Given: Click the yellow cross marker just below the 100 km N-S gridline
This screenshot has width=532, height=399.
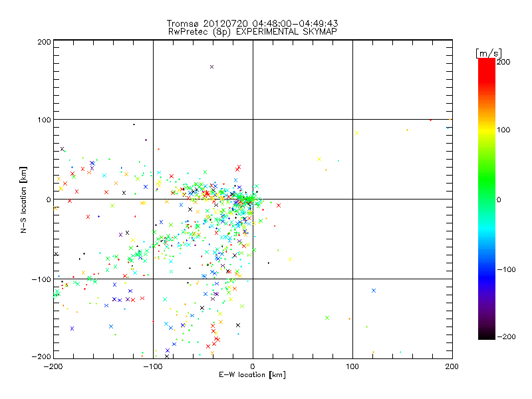Looking at the screenshot, I should [x=356, y=133].
